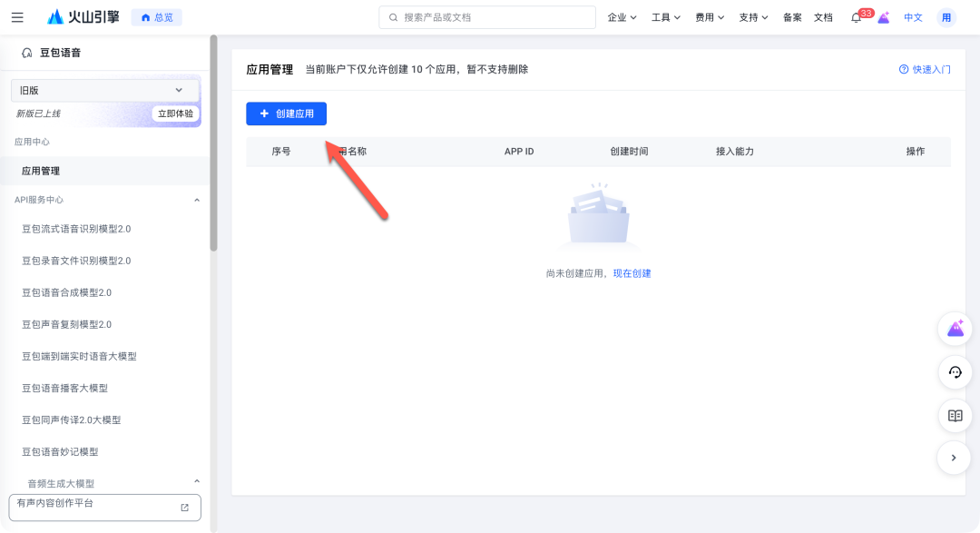Expand the 工具 menu
The width and height of the screenshot is (980, 533).
point(666,17)
